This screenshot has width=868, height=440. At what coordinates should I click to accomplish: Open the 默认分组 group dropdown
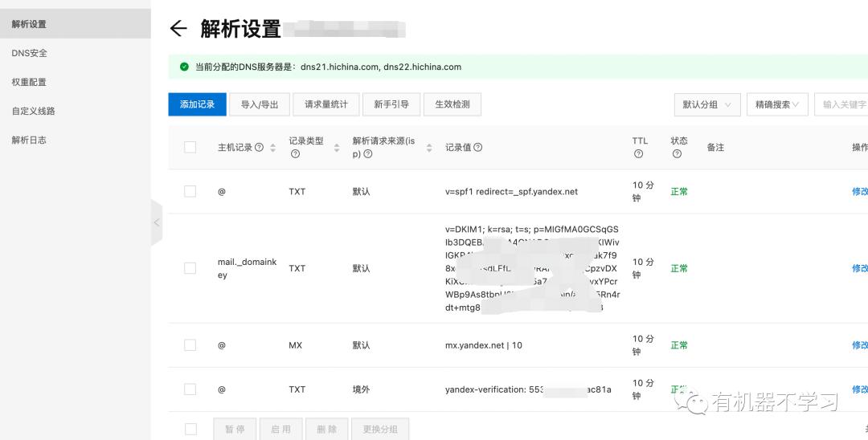(707, 104)
